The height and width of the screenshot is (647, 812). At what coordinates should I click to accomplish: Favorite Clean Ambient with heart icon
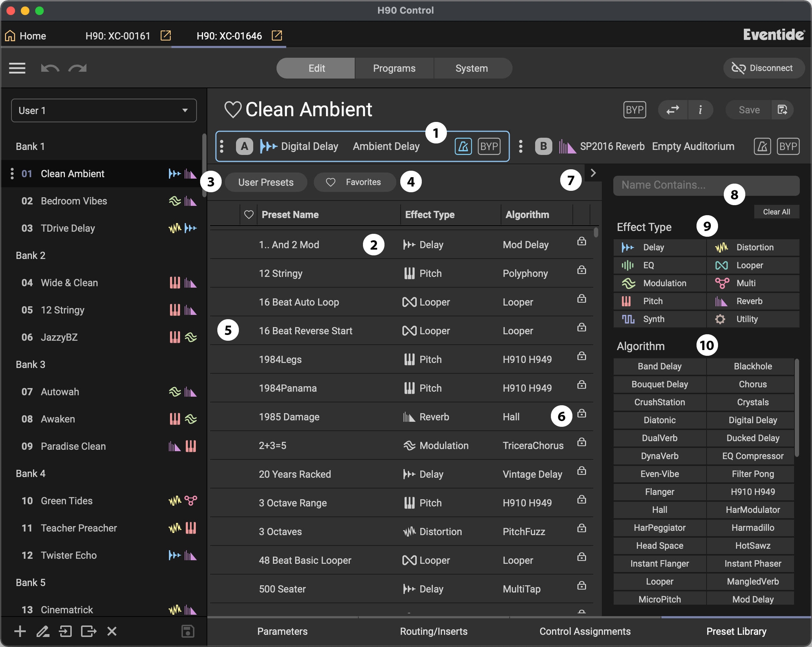coord(232,110)
